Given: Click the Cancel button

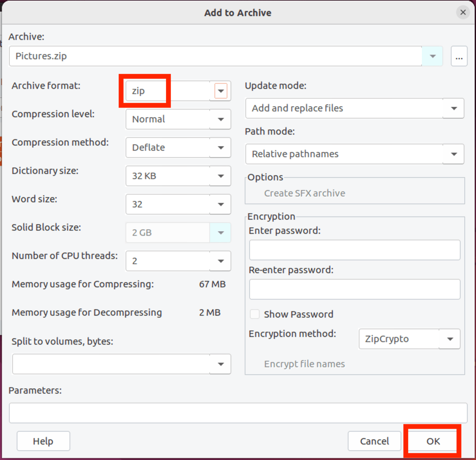Looking at the screenshot, I should click(374, 441).
